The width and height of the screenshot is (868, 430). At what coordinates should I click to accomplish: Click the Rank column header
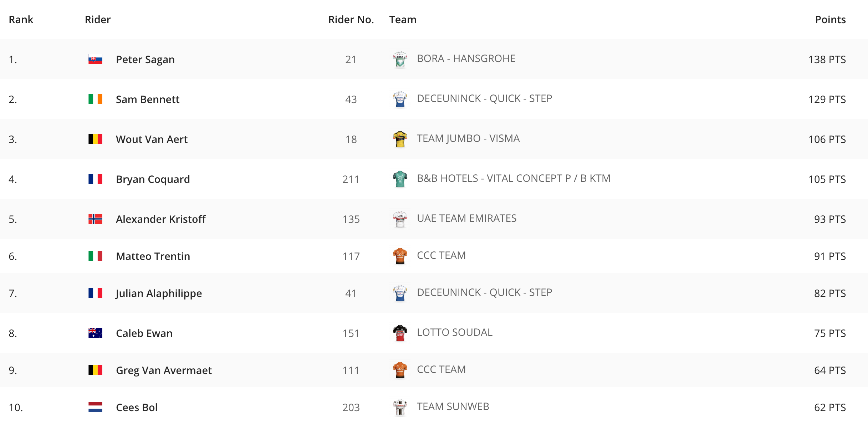coord(21,20)
